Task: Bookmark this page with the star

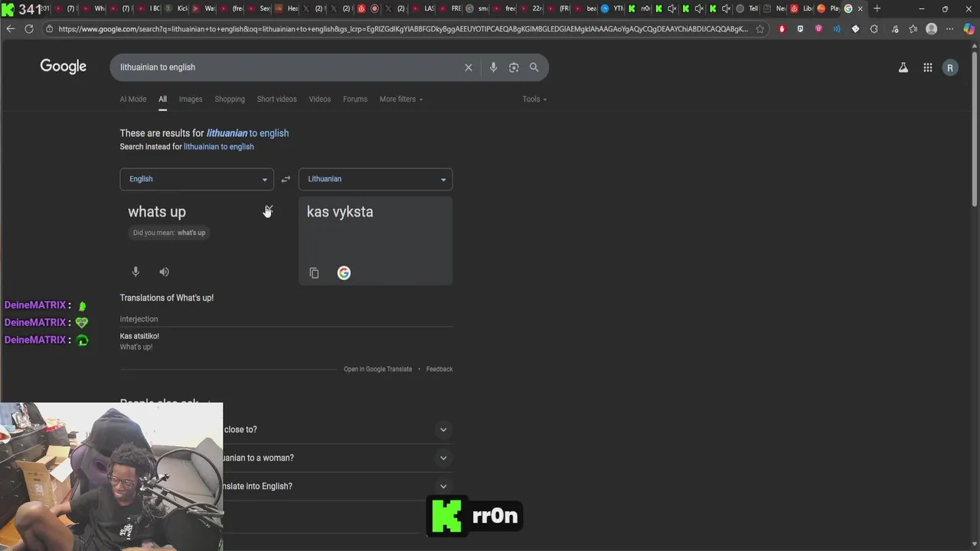Action: 759,29
